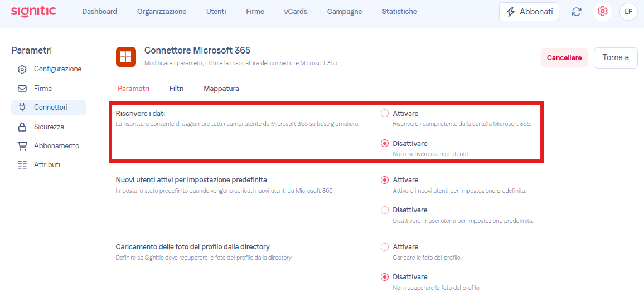This screenshot has height=296, width=644.
Task: Open Sicurezza in the sidebar
Action: tap(49, 127)
